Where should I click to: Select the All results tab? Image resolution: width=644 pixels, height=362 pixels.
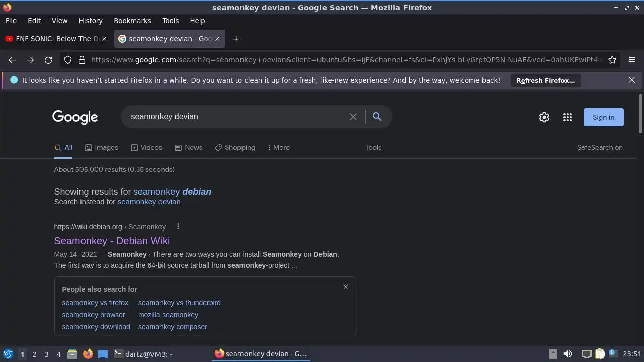(63, 147)
